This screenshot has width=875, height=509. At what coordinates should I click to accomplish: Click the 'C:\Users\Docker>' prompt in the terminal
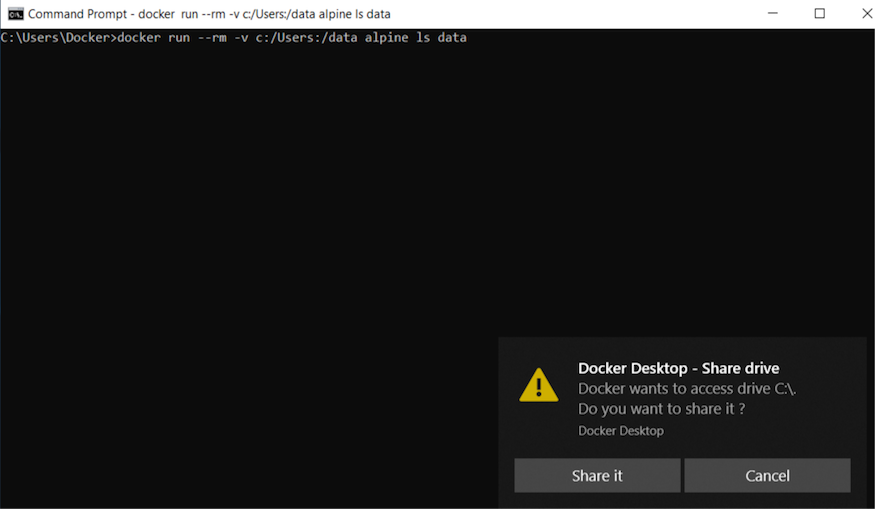pos(58,38)
